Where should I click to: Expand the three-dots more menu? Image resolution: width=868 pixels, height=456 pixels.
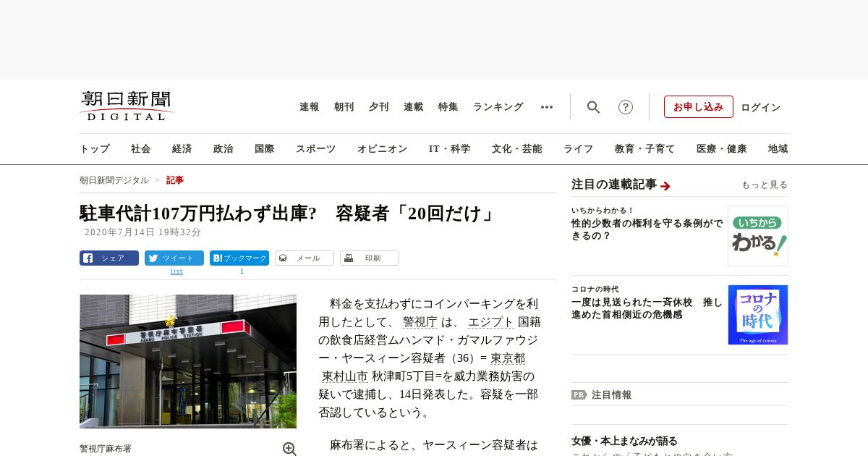[x=547, y=107]
